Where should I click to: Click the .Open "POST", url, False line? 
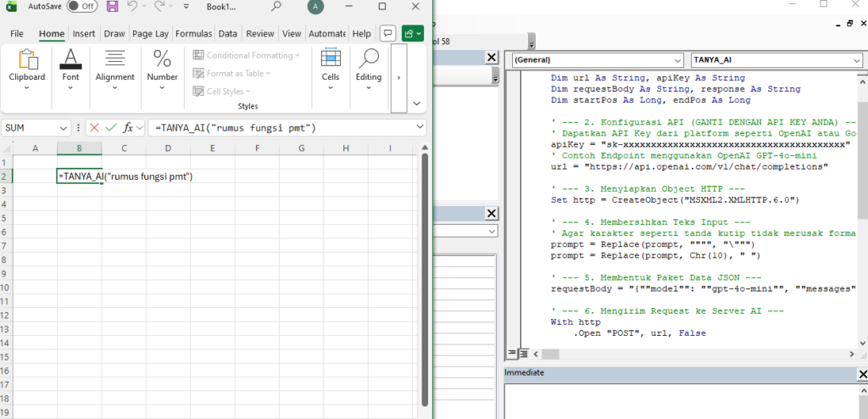639,333
